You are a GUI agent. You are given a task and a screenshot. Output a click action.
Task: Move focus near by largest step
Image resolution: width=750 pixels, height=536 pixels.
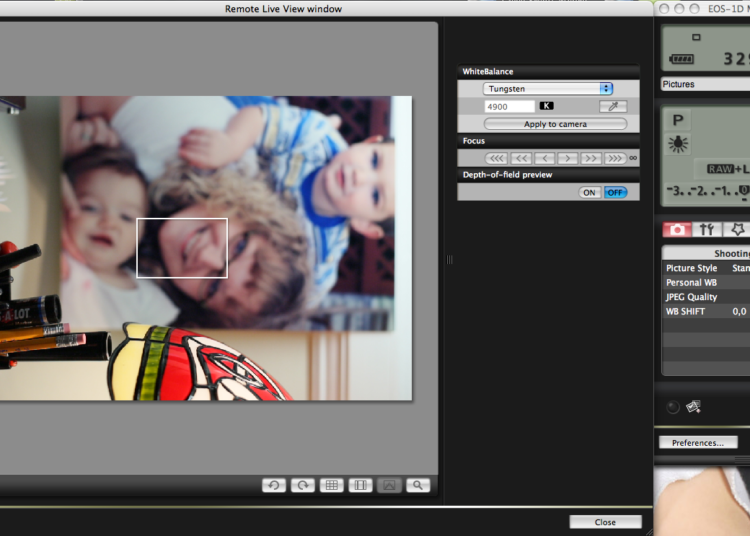(496, 158)
